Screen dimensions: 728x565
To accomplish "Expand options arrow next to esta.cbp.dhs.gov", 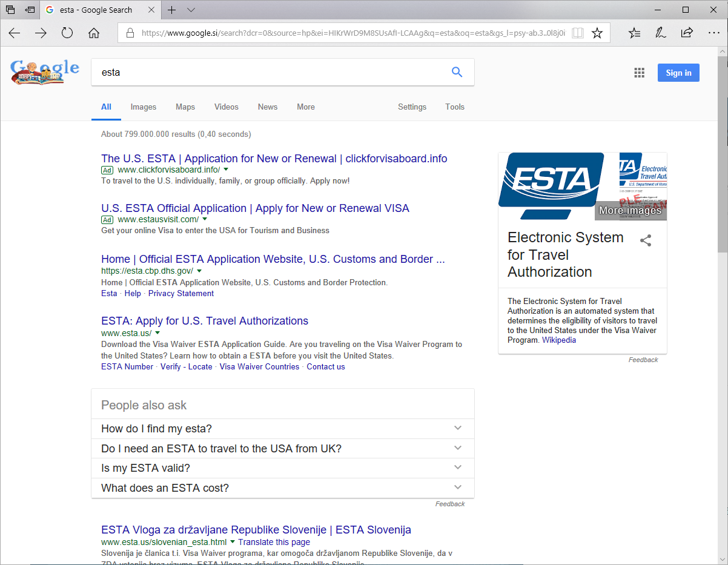I will [x=199, y=271].
